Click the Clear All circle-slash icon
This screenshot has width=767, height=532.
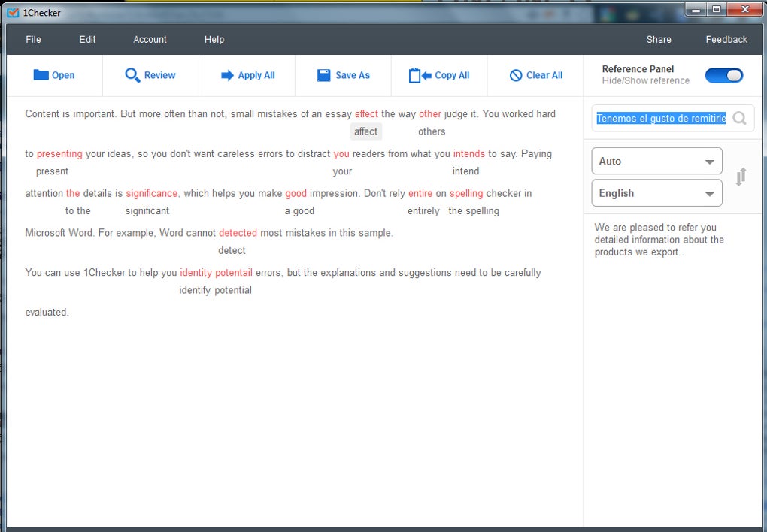pyautogui.click(x=516, y=75)
